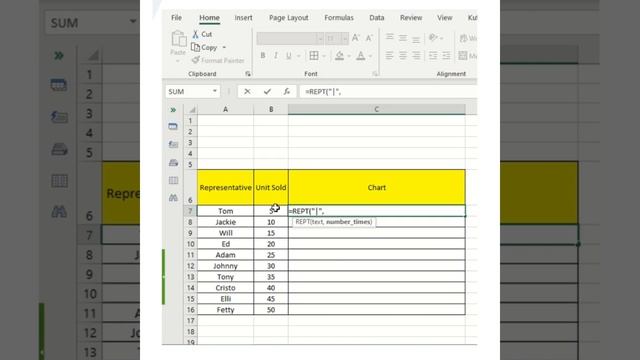640x360 pixels.
Task: Click the Merge & Center icon
Action: (463, 56)
